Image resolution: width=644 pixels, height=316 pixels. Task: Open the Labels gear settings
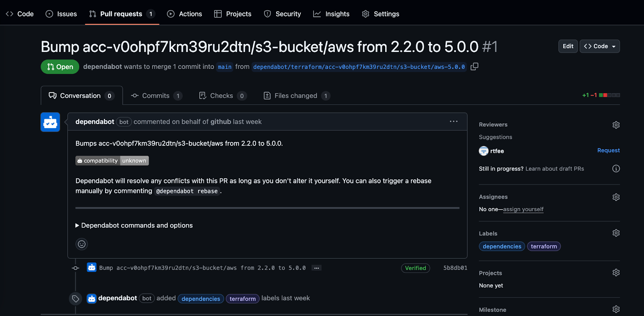[616, 233]
